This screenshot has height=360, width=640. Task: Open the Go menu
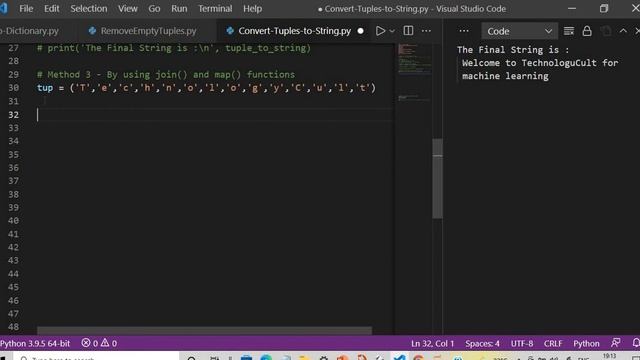(x=154, y=9)
